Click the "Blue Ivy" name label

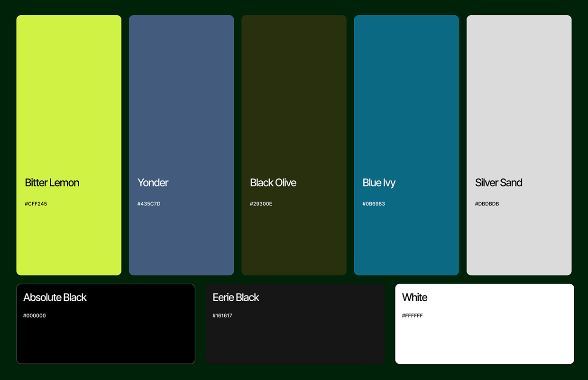[x=379, y=183]
